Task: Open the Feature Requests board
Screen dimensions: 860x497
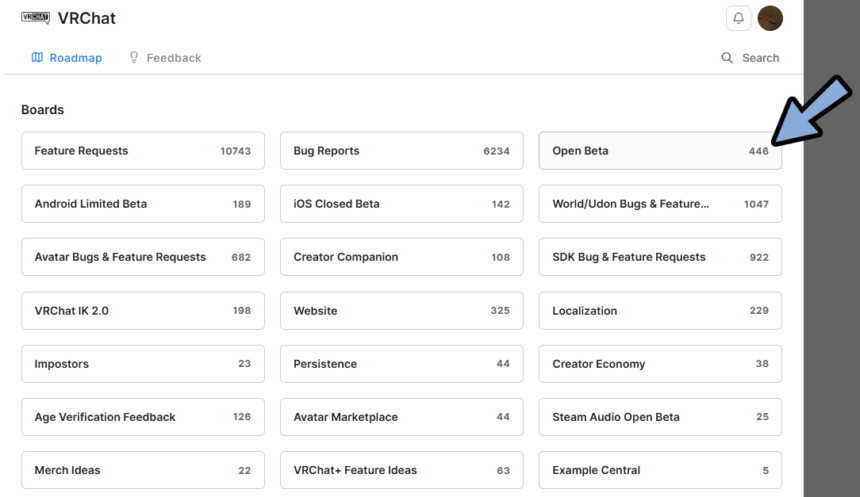Action: (143, 150)
